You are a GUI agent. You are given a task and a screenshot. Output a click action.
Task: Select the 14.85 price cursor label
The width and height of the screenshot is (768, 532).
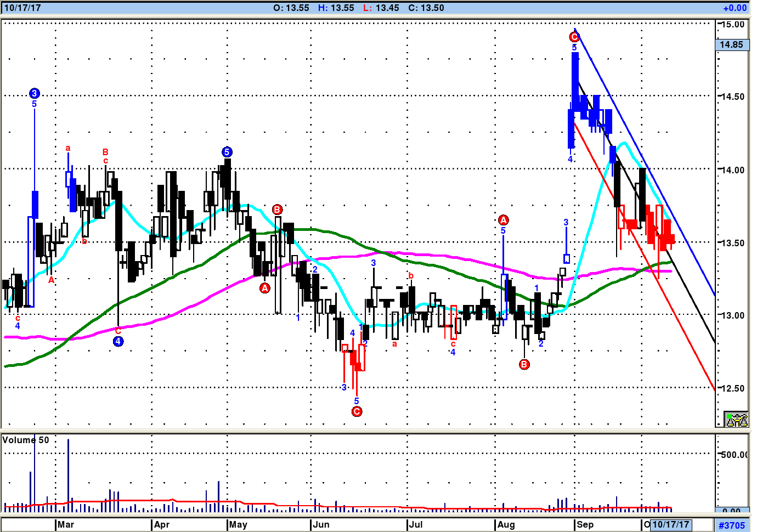732,44
